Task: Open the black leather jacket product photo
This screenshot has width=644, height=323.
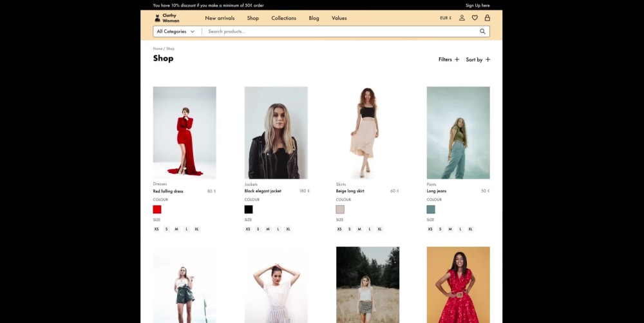Action: tap(276, 133)
